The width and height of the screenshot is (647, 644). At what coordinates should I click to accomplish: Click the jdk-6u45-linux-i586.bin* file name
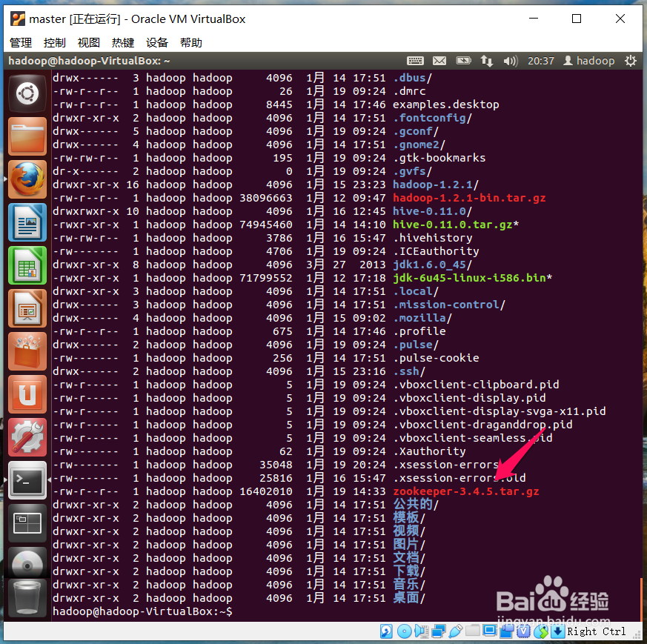pos(472,278)
